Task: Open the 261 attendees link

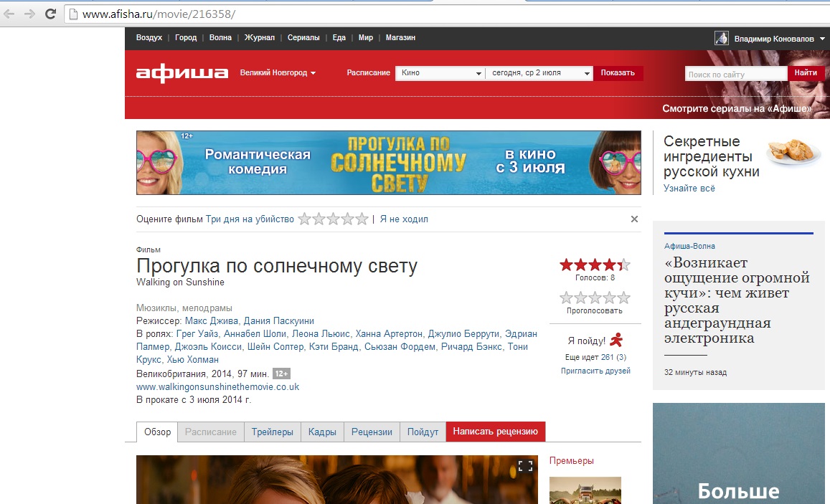Action: 607,358
